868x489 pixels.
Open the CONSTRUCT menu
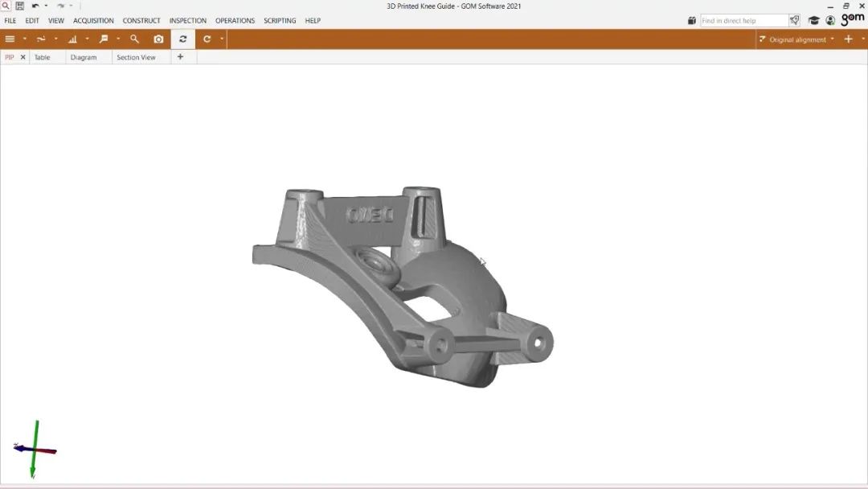tap(141, 21)
